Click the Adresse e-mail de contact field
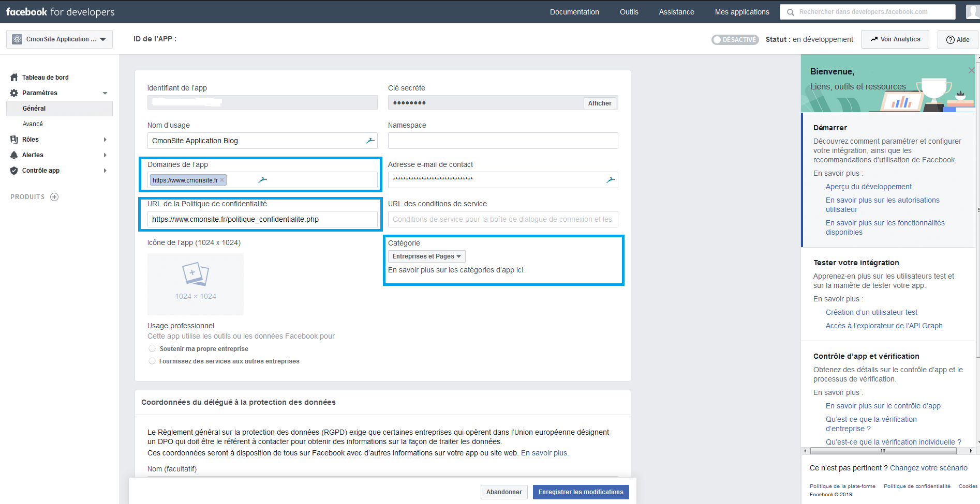The image size is (980, 504). (x=503, y=180)
